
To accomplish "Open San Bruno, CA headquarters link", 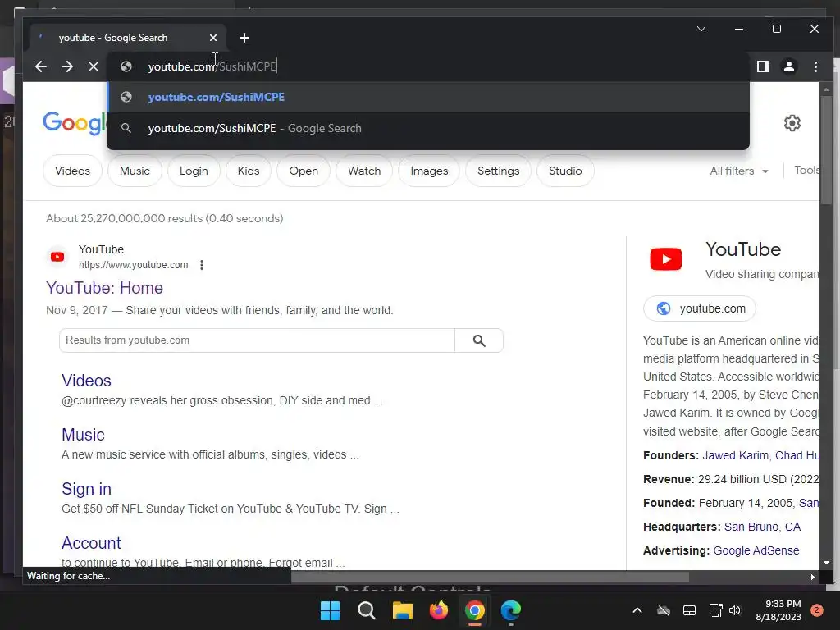I will pos(762,527).
